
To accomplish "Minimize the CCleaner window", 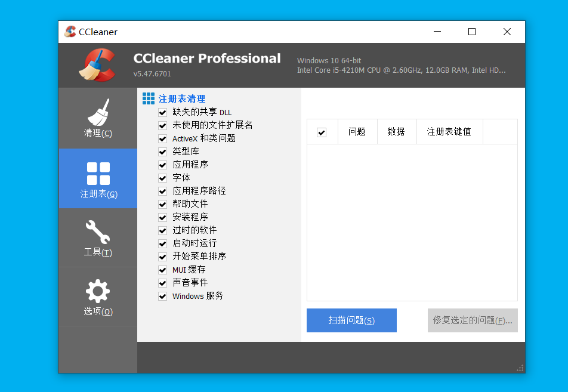I will (437, 32).
